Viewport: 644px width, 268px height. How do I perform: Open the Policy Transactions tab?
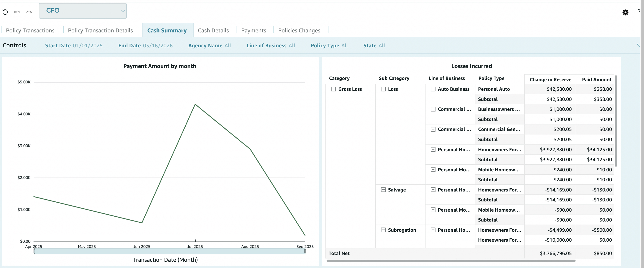click(x=30, y=30)
